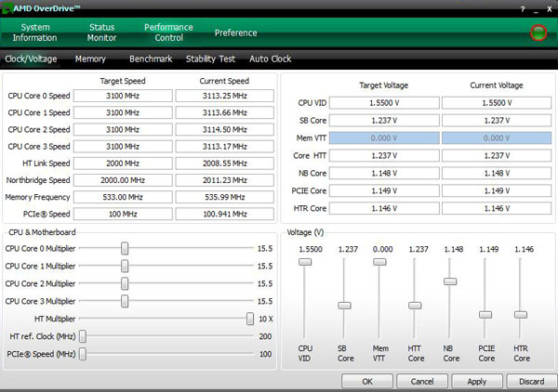Click the CPU VID voltage slider handle
Image resolution: width=558 pixels, height=392 pixels.
(305, 262)
